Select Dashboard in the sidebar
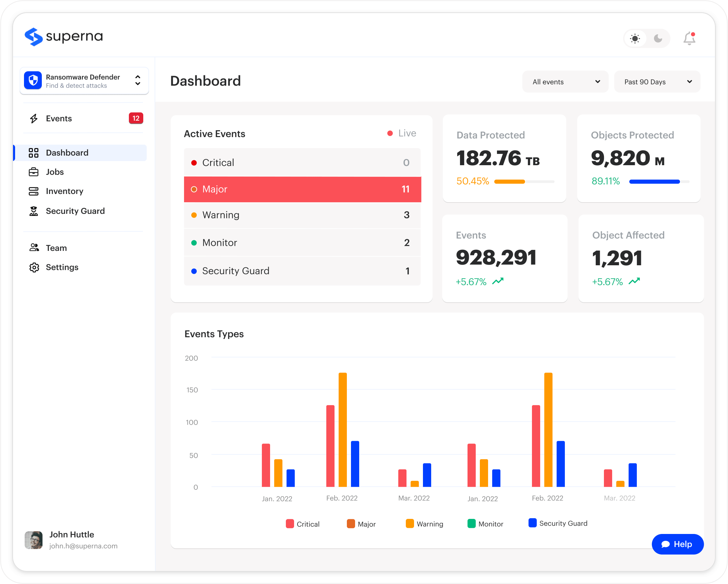Screen dimensions: 728x584 coord(80,153)
